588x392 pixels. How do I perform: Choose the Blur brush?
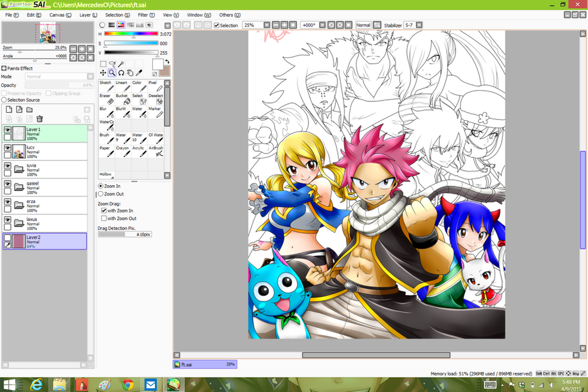coord(106,112)
